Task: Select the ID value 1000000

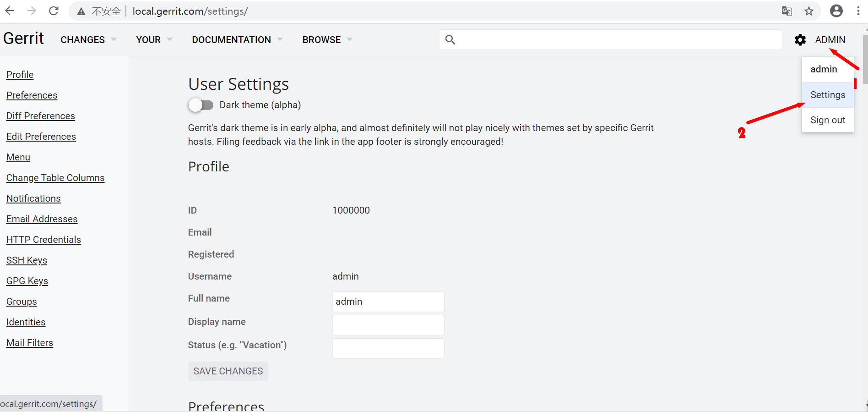Action: (x=351, y=210)
